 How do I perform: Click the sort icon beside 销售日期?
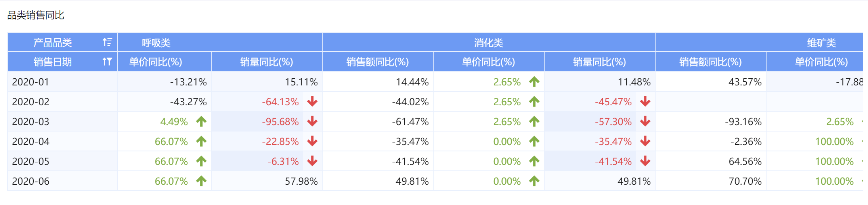point(107,62)
